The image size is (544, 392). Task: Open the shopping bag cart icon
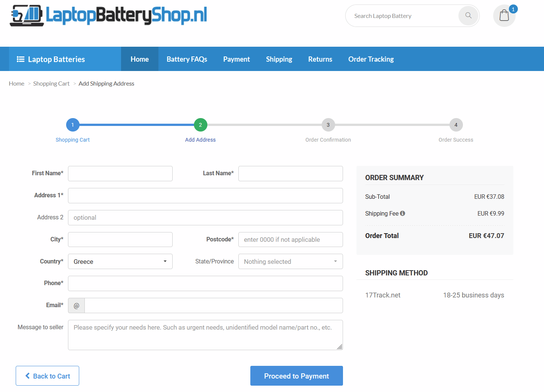[x=504, y=16]
